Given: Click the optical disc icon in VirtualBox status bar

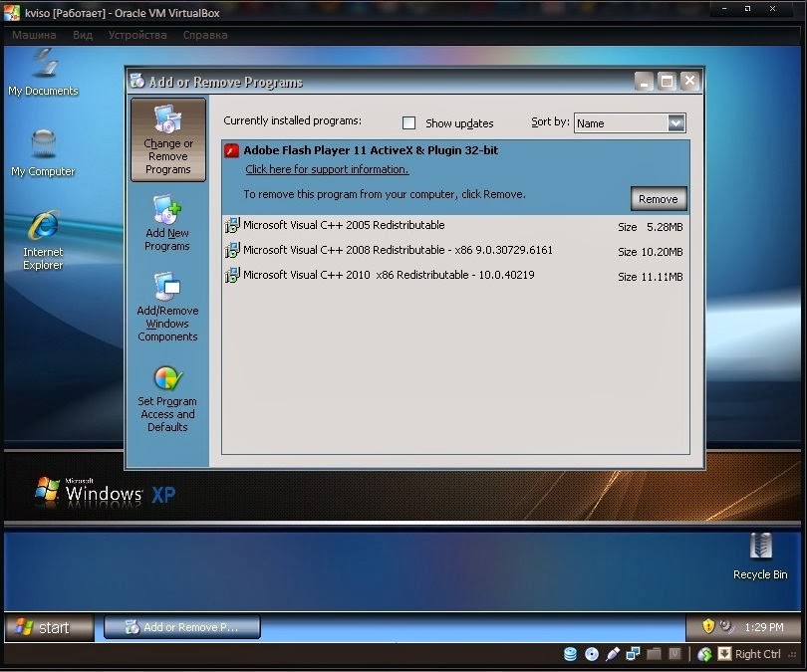Looking at the screenshot, I should coord(594,653).
